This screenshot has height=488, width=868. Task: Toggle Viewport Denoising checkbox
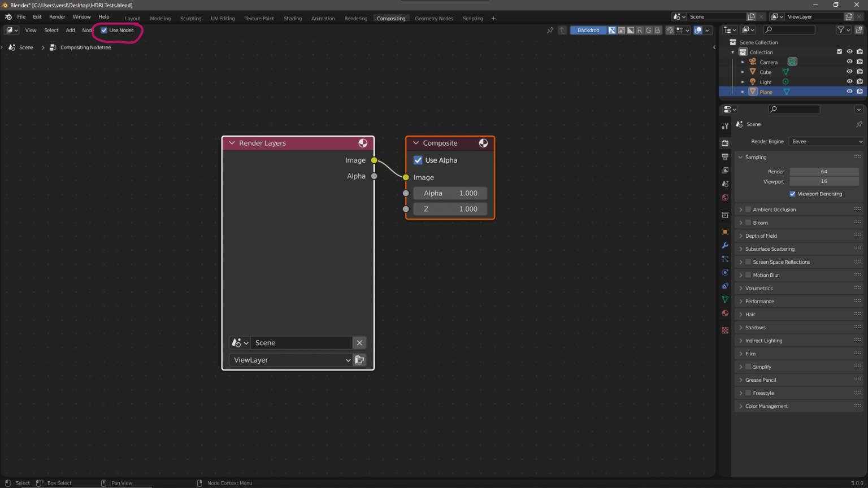tap(792, 194)
